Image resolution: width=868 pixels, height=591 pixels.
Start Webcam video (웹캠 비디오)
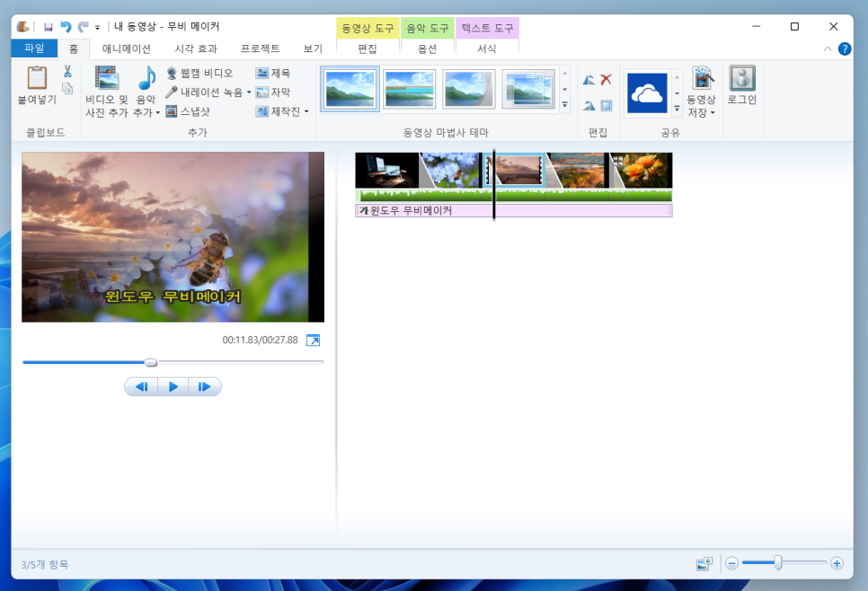(x=199, y=73)
